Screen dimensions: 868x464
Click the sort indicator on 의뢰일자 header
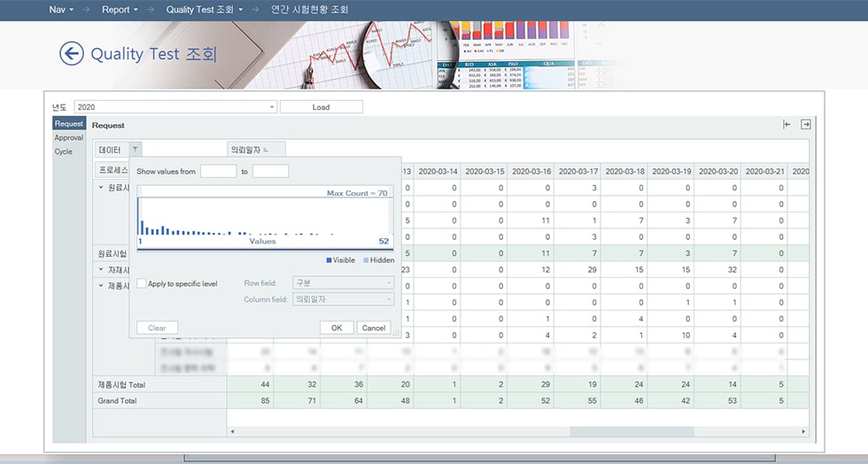pos(266,151)
